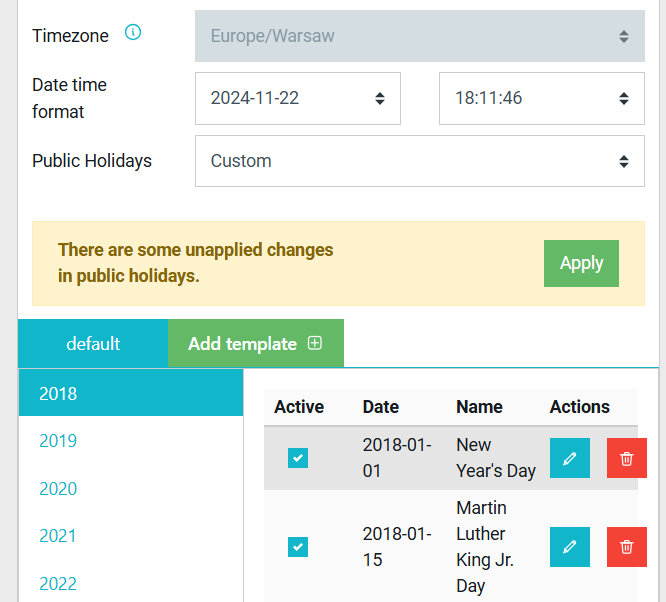The height and width of the screenshot is (602, 666).
Task: Click the Active column header
Action: pos(299,407)
